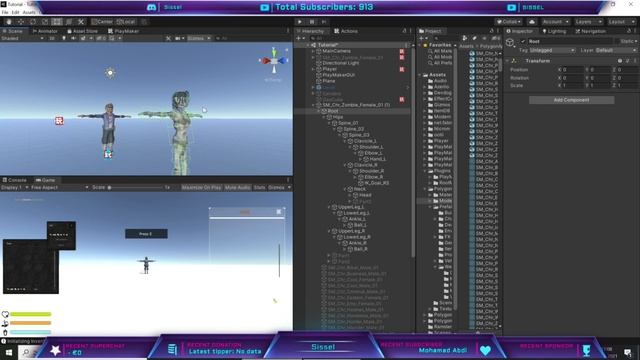Select the Move tool in Unity toolbar
Screen dimensions: 640x360
(x=21, y=22)
